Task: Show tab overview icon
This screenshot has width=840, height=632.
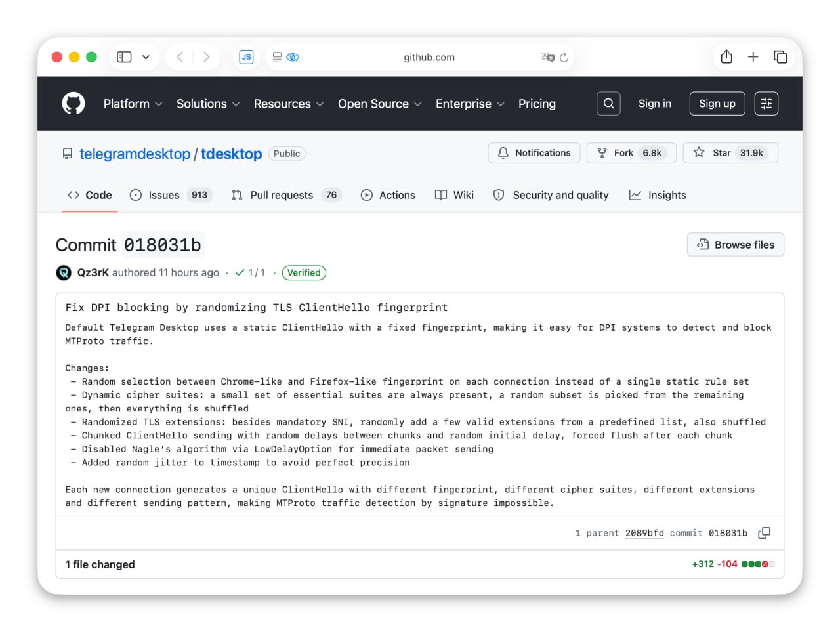Action: pyautogui.click(x=780, y=57)
